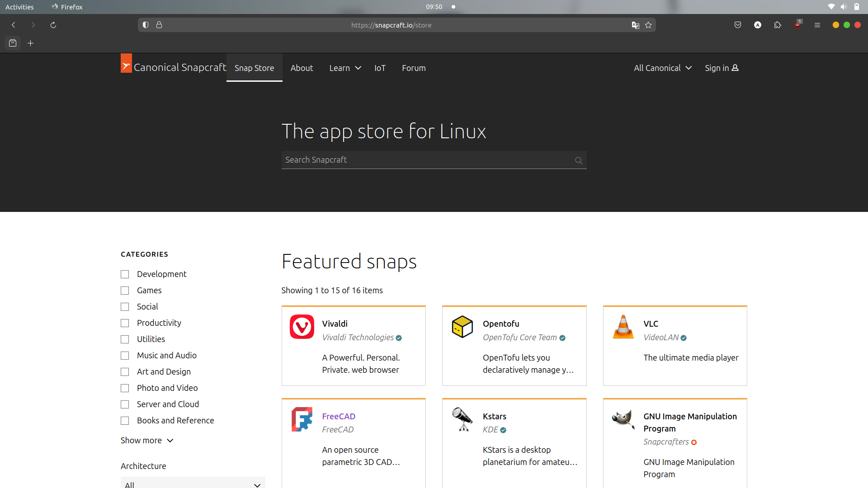Image resolution: width=868 pixels, height=488 pixels.
Task: Expand the Learn dropdown menu
Action: (345, 68)
